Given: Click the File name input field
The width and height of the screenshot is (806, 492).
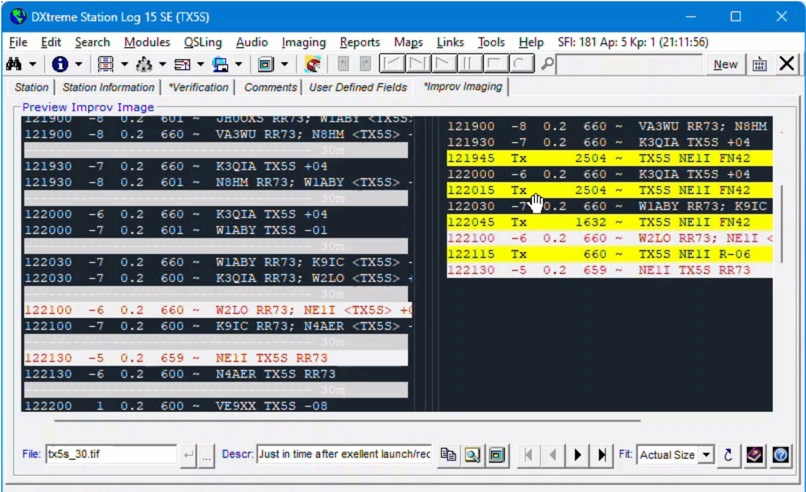Looking at the screenshot, I should (x=111, y=454).
